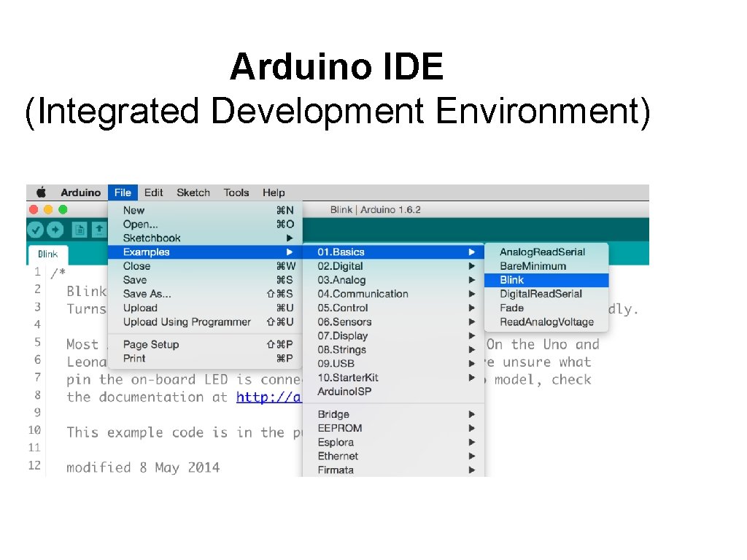Viewport: 747px width, 560px height.
Task: Click the New sketch toolbar icon
Action: pos(80,230)
